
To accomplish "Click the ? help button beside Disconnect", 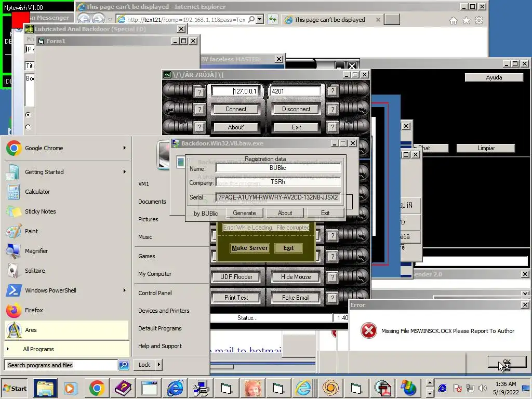I will pos(333,109).
